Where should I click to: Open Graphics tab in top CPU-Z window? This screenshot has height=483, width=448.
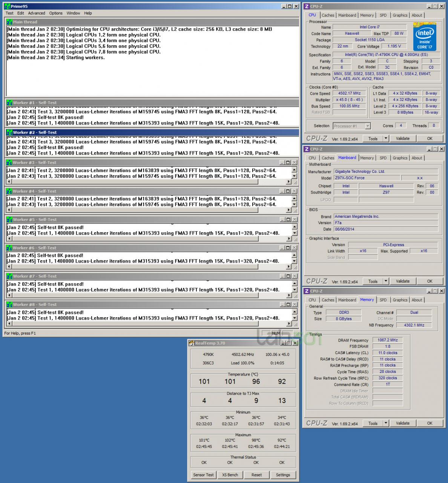pos(400,15)
